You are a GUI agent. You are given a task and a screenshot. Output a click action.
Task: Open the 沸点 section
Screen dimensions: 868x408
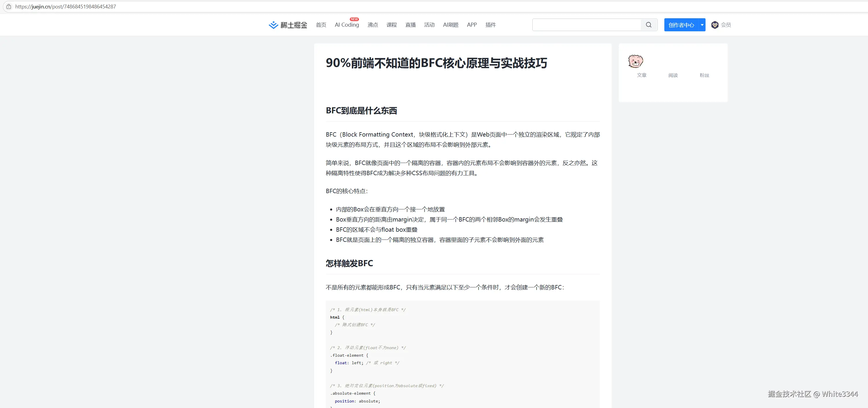[373, 25]
